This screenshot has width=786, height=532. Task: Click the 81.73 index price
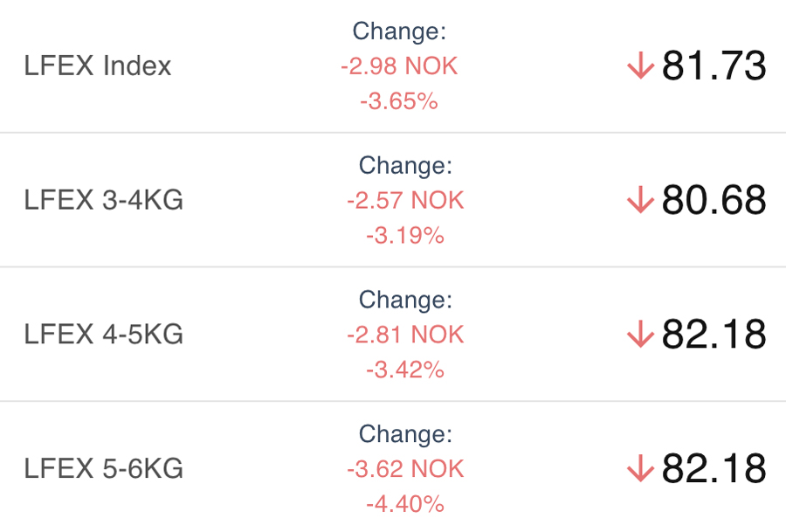(714, 66)
